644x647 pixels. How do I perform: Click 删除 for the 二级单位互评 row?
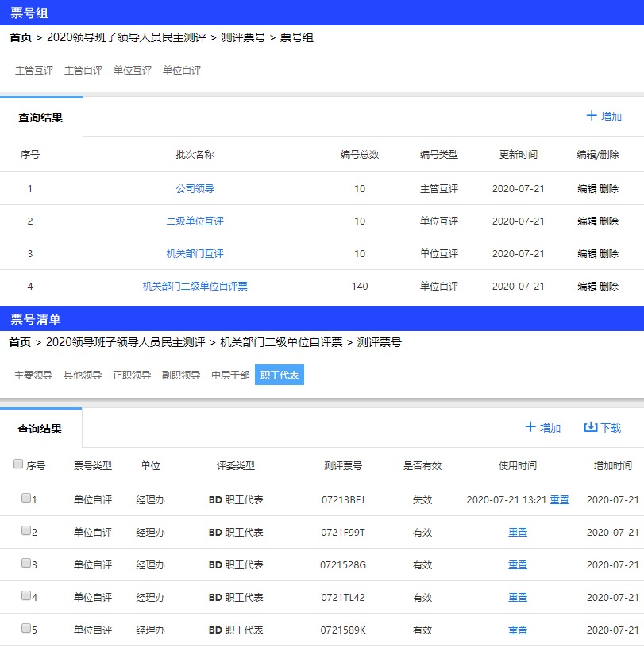pos(608,221)
